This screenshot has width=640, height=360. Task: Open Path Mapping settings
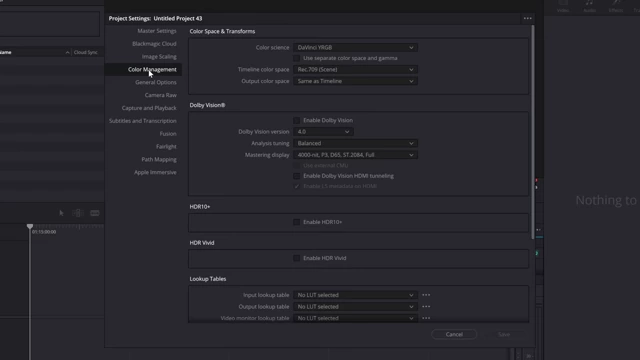click(159, 160)
